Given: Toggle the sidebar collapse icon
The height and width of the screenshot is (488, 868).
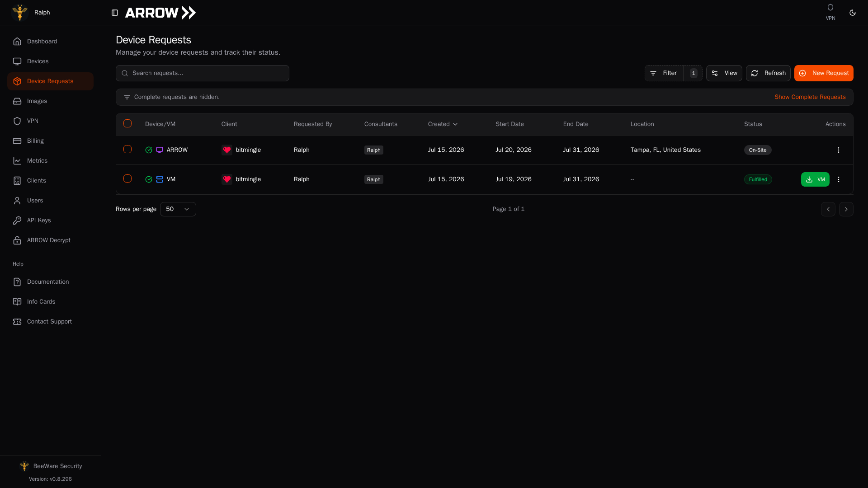Looking at the screenshot, I should 115,13.
